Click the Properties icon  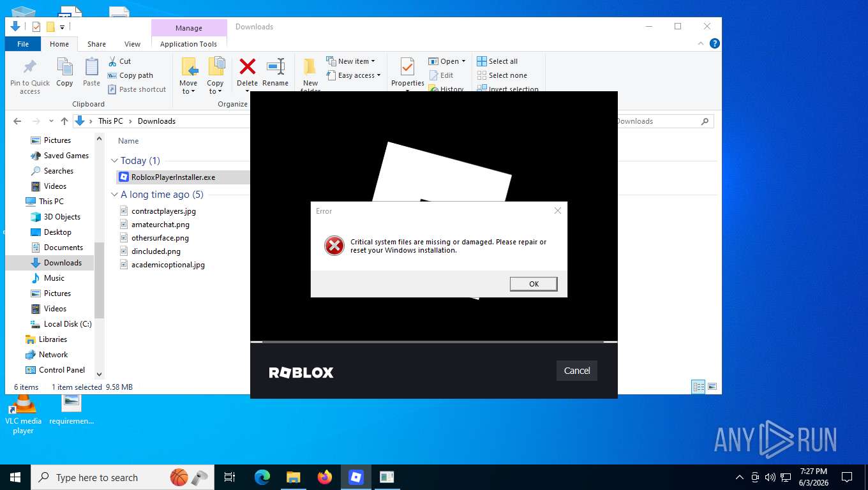(407, 67)
